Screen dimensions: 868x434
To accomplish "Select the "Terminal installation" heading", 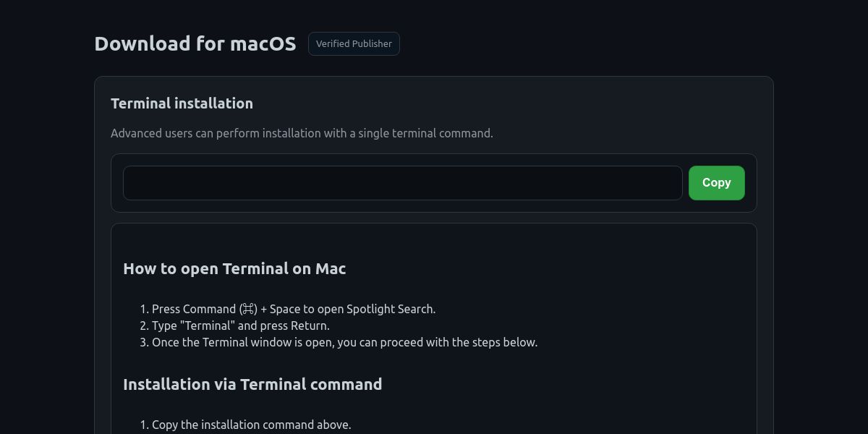I will point(182,103).
